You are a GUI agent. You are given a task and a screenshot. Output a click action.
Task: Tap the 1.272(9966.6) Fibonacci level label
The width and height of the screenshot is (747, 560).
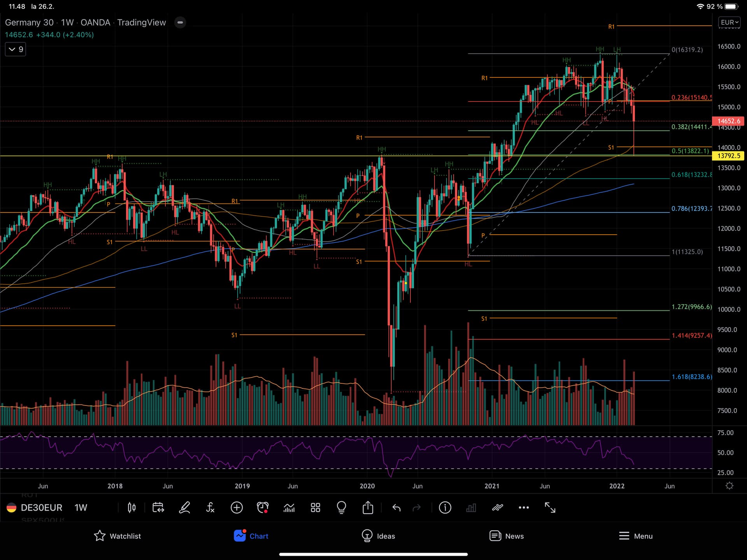[692, 307]
